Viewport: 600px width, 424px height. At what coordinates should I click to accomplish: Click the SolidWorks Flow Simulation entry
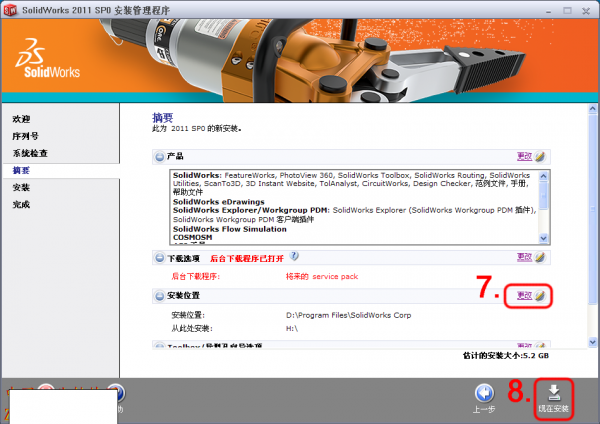pyautogui.click(x=230, y=229)
